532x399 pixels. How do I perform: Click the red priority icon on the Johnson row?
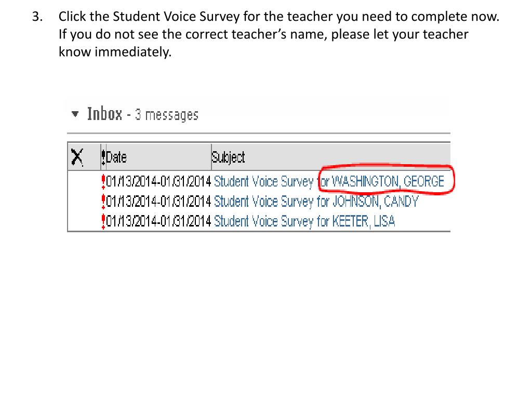103,201
